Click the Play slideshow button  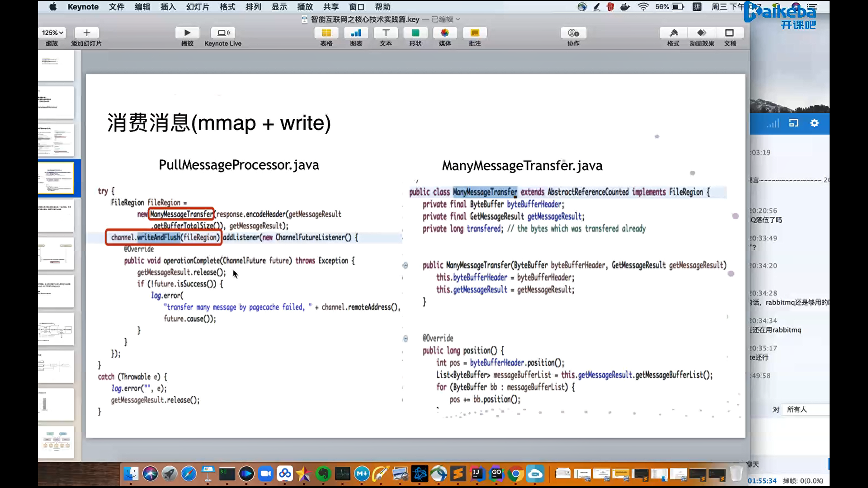187,33
